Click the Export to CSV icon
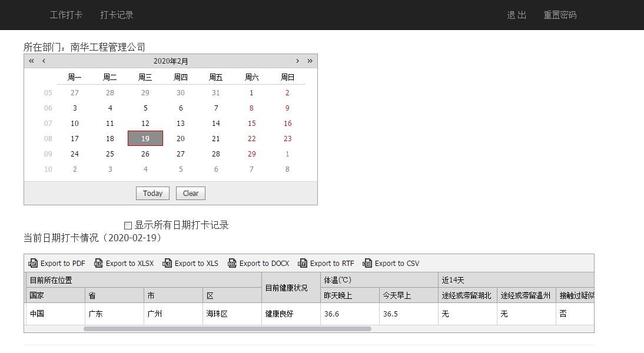This screenshot has width=644, height=353. (367, 264)
